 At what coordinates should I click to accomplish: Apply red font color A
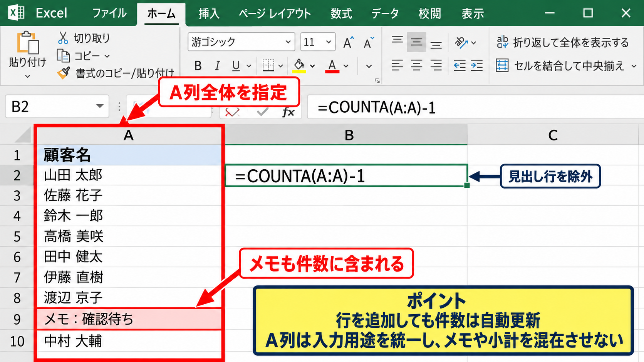point(332,66)
